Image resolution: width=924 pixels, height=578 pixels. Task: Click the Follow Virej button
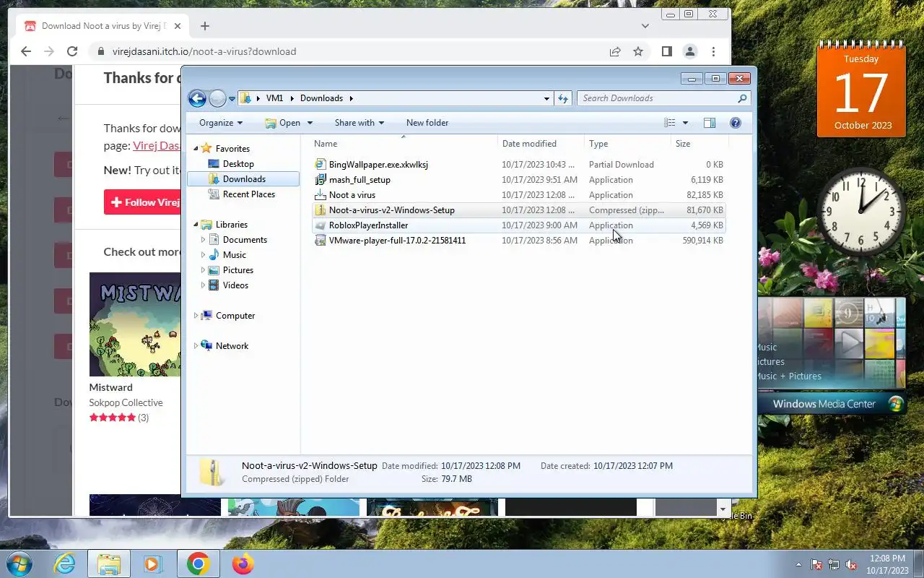coord(142,202)
